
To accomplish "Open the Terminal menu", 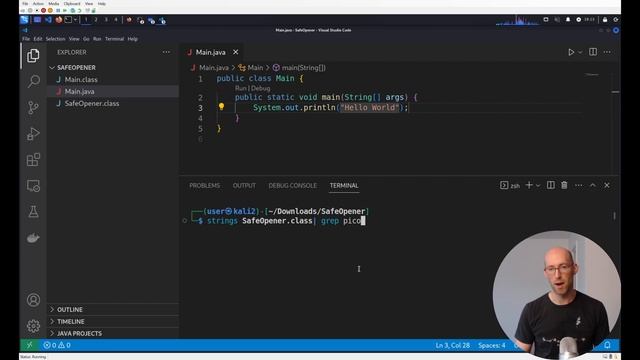I will tap(114, 39).
